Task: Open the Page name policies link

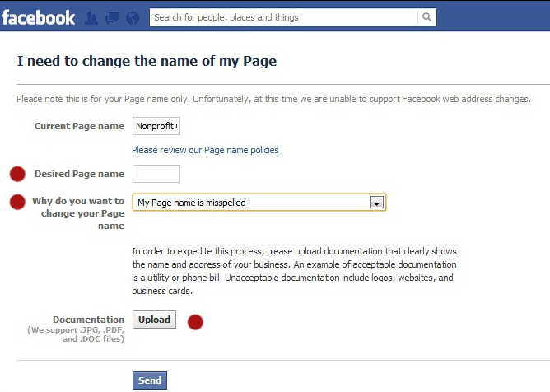Action: [205, 150]
